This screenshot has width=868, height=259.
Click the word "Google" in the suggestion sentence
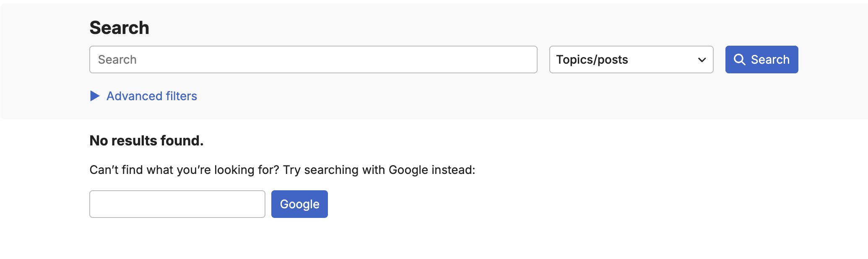(x=408, y=170)
